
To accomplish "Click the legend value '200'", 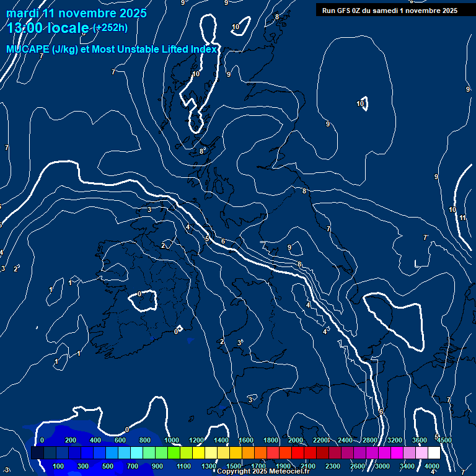I will pos(71,440).
